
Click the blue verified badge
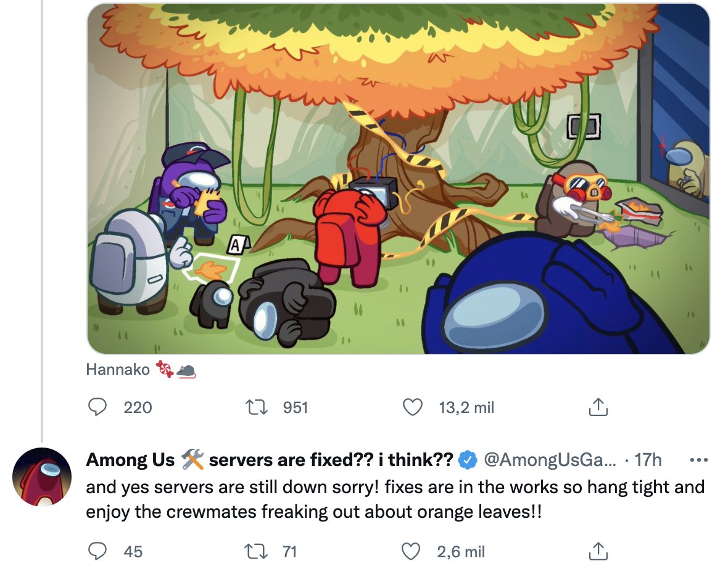point(468,460)
